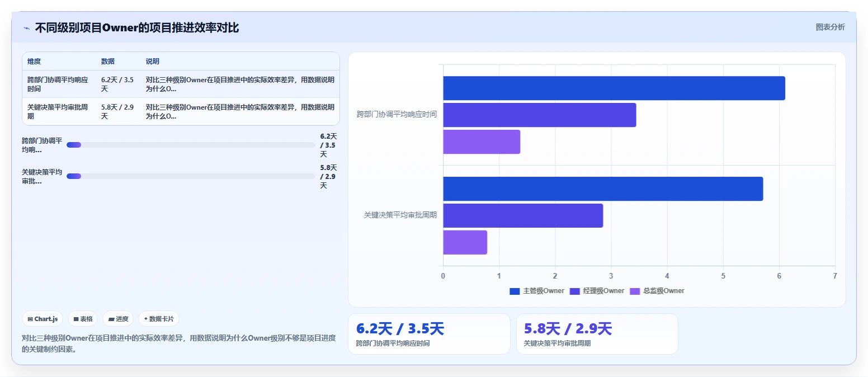
Task: Click the 6.2天 / 3.5天 data card
Action: tap(429, 334)
